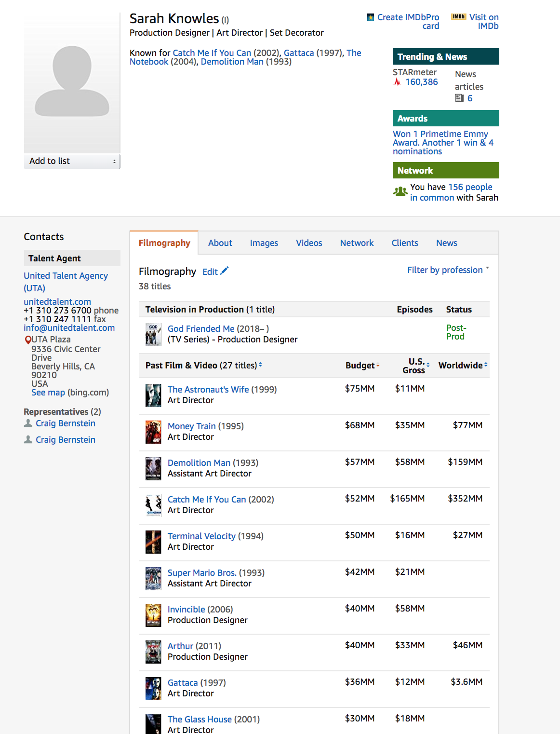This screenshot has height=734, width=560.
Task: Open the Money Train poster thumbnail
Action: 153,432
